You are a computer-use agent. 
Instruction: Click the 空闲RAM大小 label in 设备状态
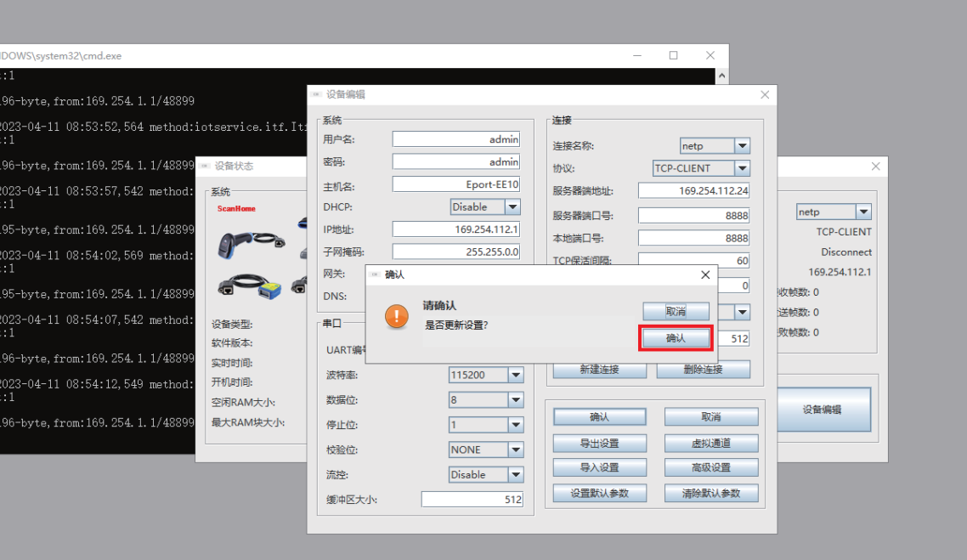tap(244, 402)
